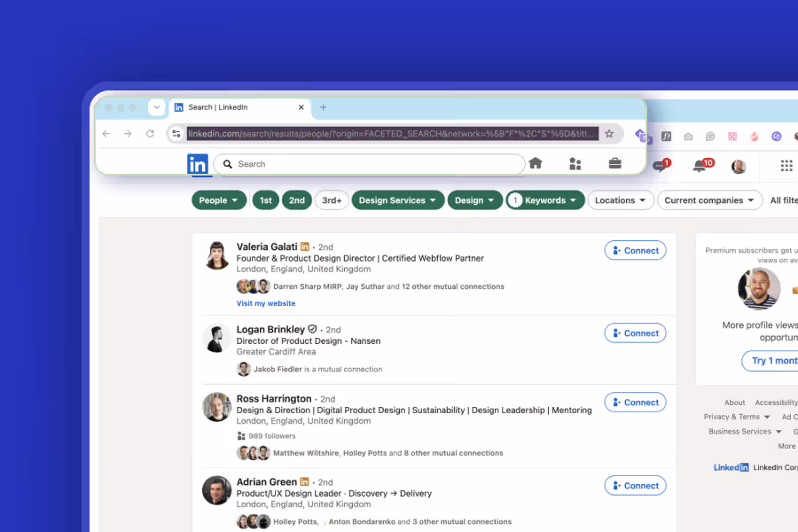The width and height of the screenshot is (798, 532).
Task: Open the Design Services filter dropdown
Action: pos(398,200)
